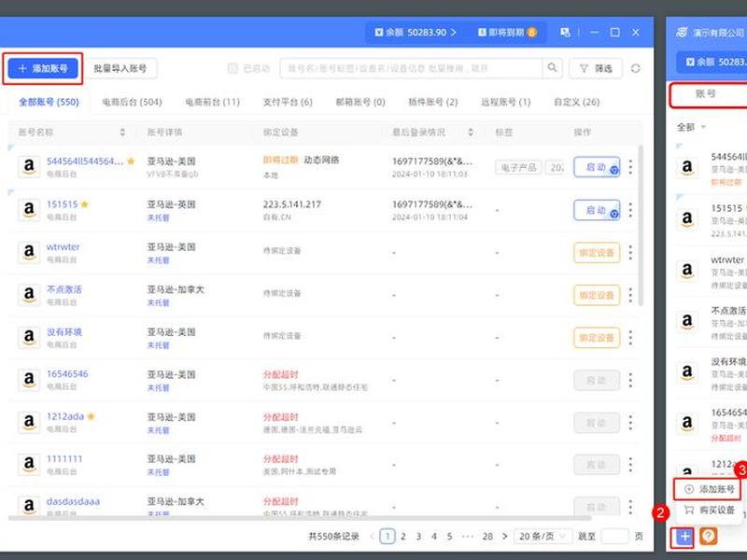The width and height of the screenshot is (747, 560).
Task: Switch to 邮箱账号 (0) tab
Action: (x=360, y=102)
